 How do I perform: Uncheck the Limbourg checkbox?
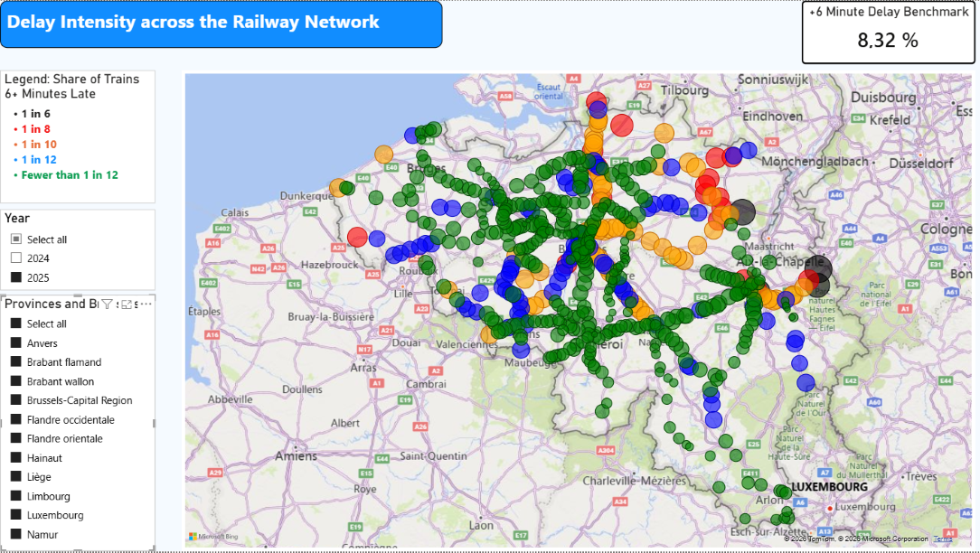pyautogui.click(x=16, y=496)
